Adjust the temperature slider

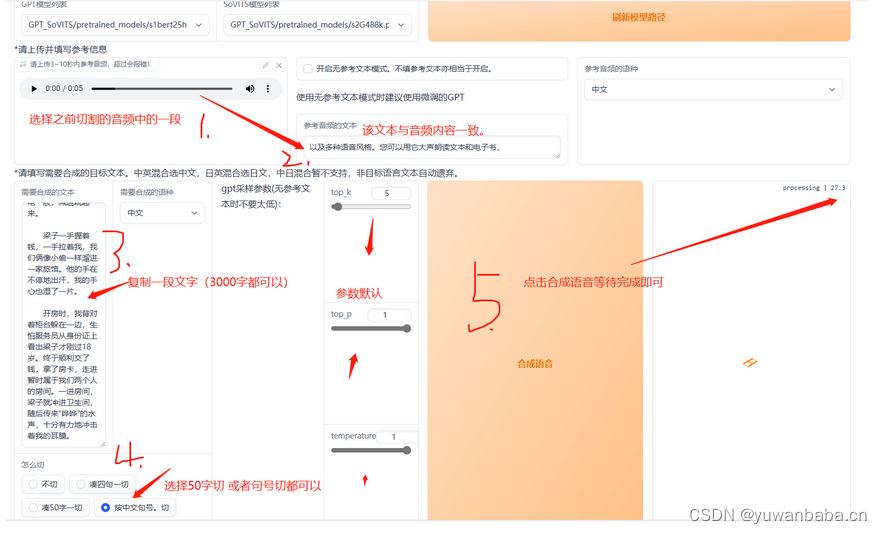(x=371, y=450)
